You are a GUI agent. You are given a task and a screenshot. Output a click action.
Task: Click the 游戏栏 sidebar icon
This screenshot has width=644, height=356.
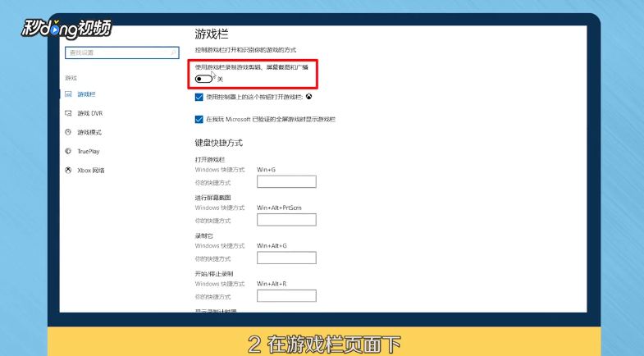(x=68, y=94)
